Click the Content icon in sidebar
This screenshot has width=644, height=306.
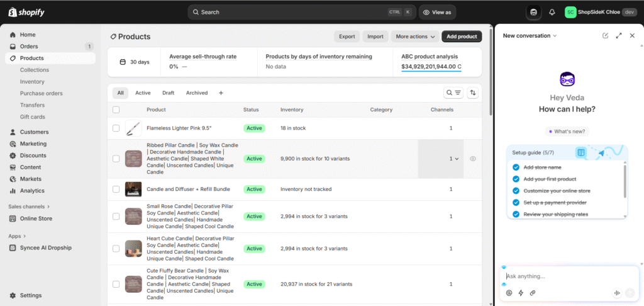pos(13,167)
